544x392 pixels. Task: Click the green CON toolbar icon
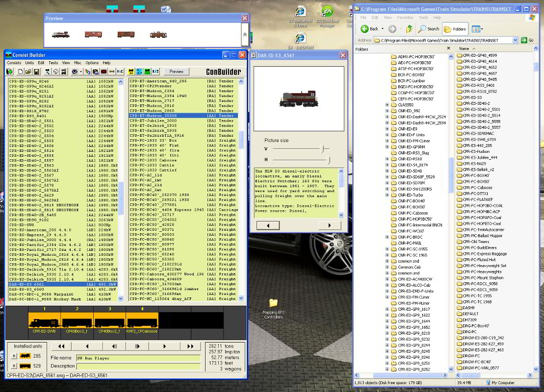(x=147, y=72)
